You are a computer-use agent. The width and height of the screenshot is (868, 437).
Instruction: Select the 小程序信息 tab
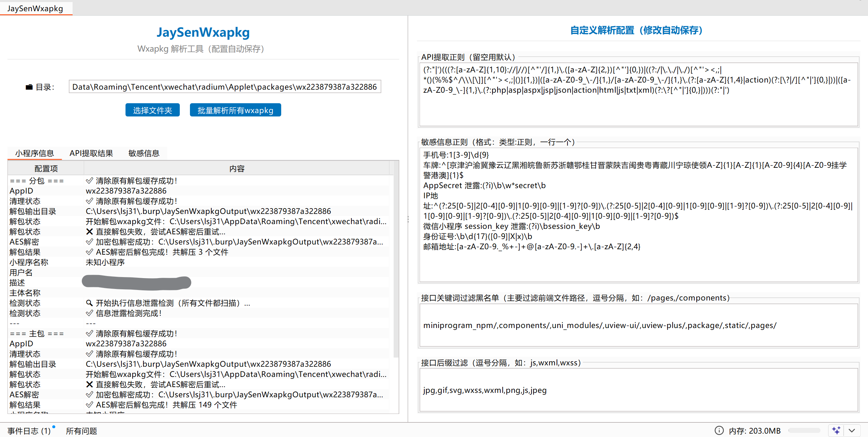click(x=35, y=153)
